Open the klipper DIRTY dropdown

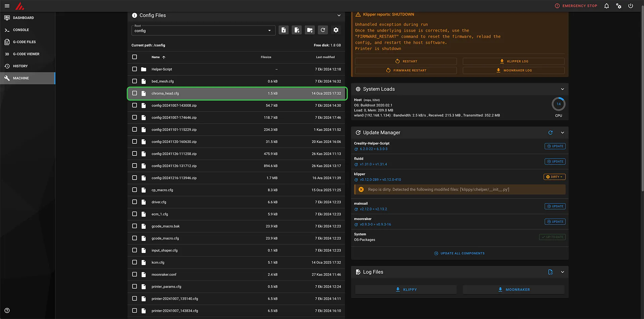(554, 177)
